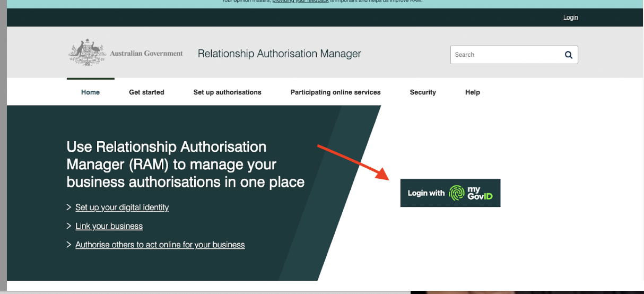Follow Set up your digital identity link
644x294 pixels.
(122, 207)
